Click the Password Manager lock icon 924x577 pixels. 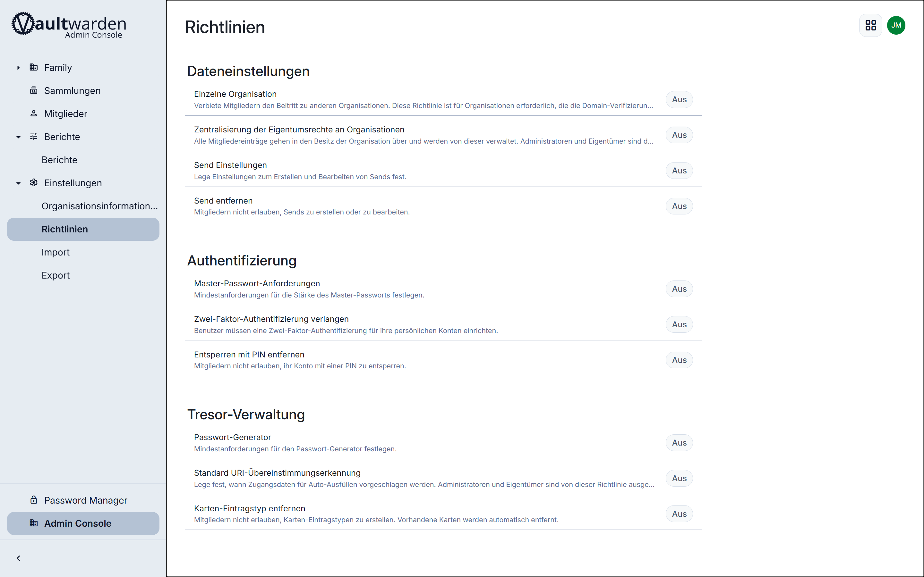pyautogui.click(x=34, y=500)
